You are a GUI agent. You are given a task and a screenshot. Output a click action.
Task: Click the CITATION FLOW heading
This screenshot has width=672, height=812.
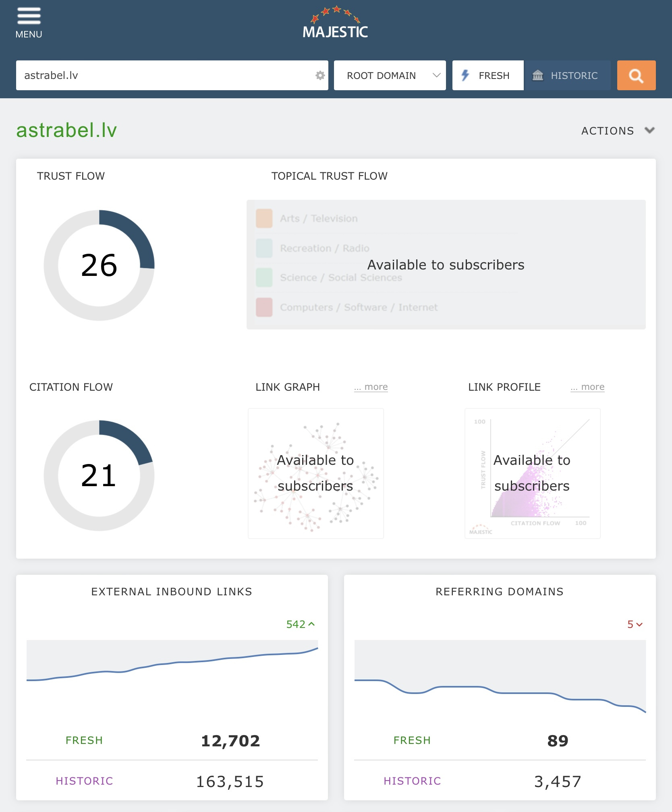[x=71, y=387]
